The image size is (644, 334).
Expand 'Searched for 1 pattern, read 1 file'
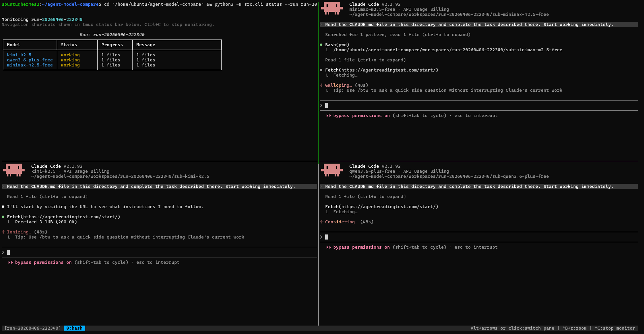point(397,35)
